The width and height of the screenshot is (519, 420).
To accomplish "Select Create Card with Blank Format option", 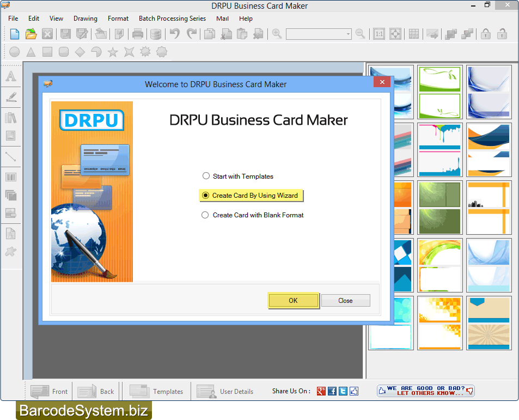I will click(x=253, y=215).
